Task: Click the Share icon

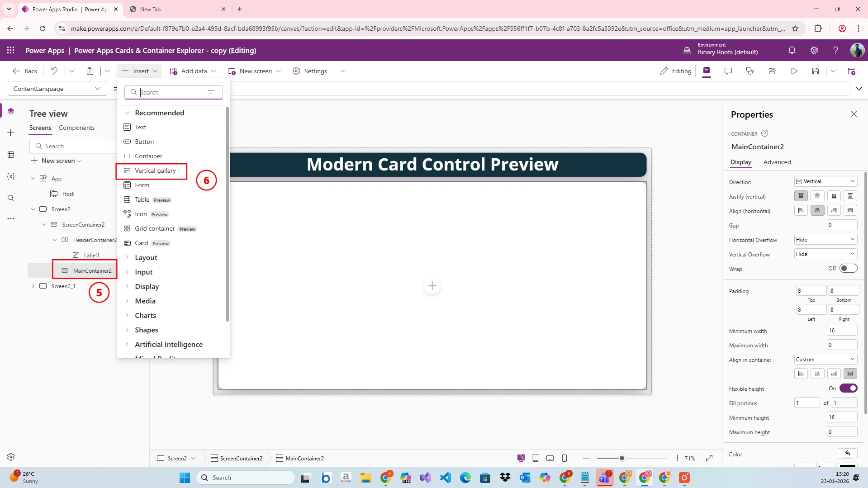Action: pyautogui.click(x=772, y=71)
